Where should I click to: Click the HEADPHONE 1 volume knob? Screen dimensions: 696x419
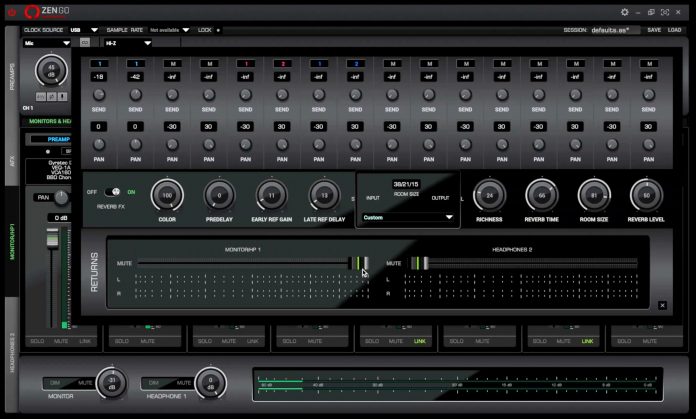click(209, 383)
